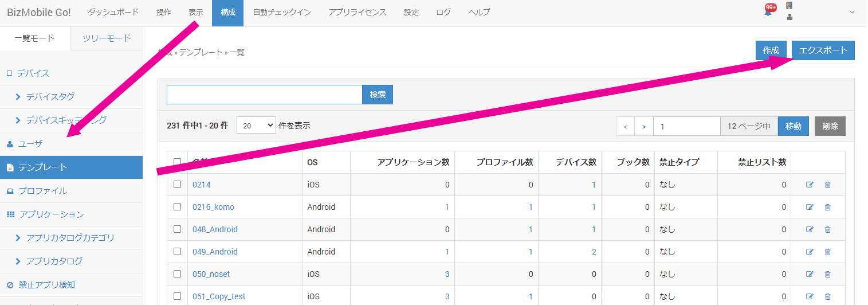Switch to ツリーモード tab
Screen dimensions: 868x305
tap(107, 38)
